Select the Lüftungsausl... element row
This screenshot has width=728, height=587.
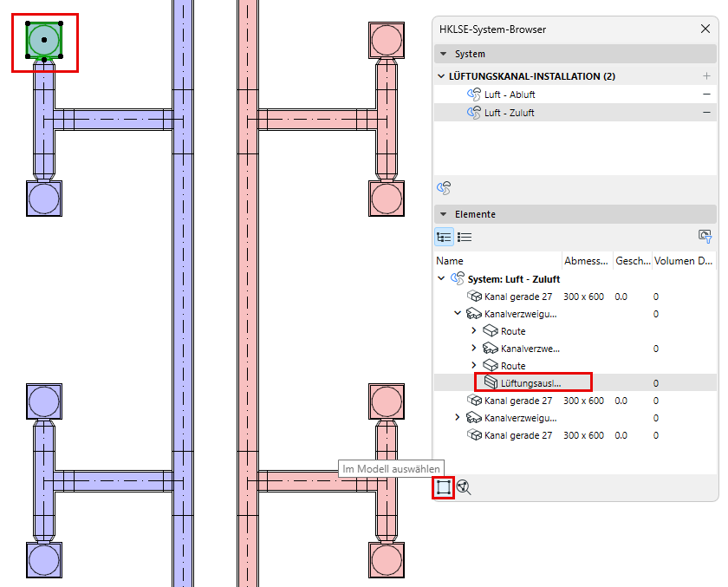point(575,382)
